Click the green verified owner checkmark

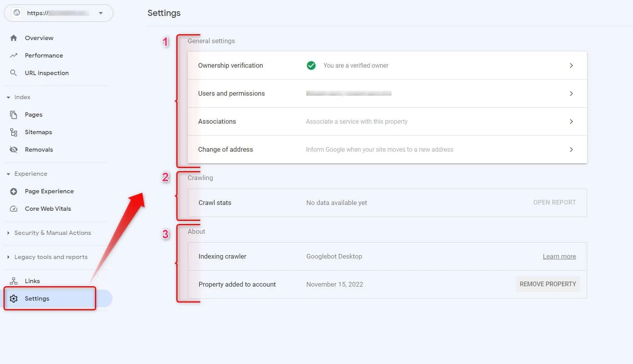tap(311, 65)
